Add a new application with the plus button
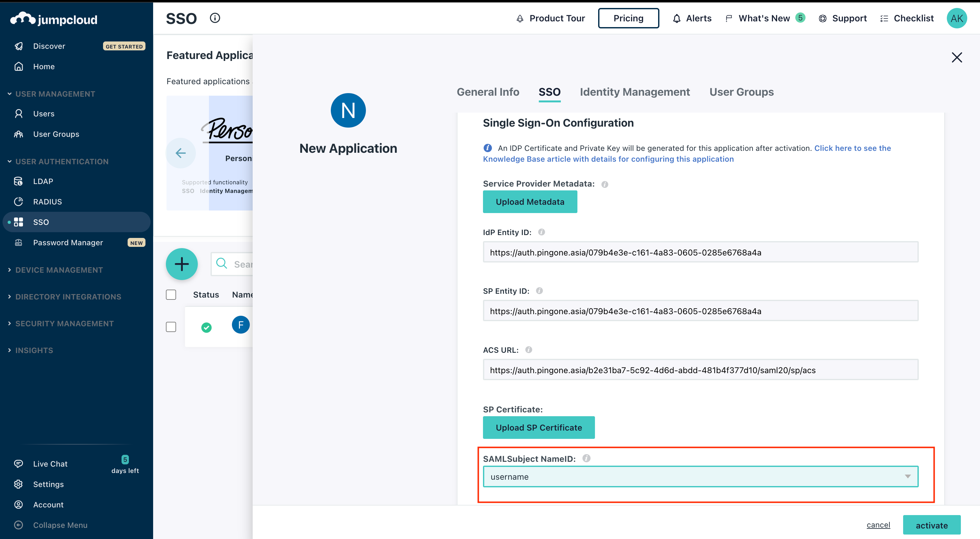 tap(182, 264)
